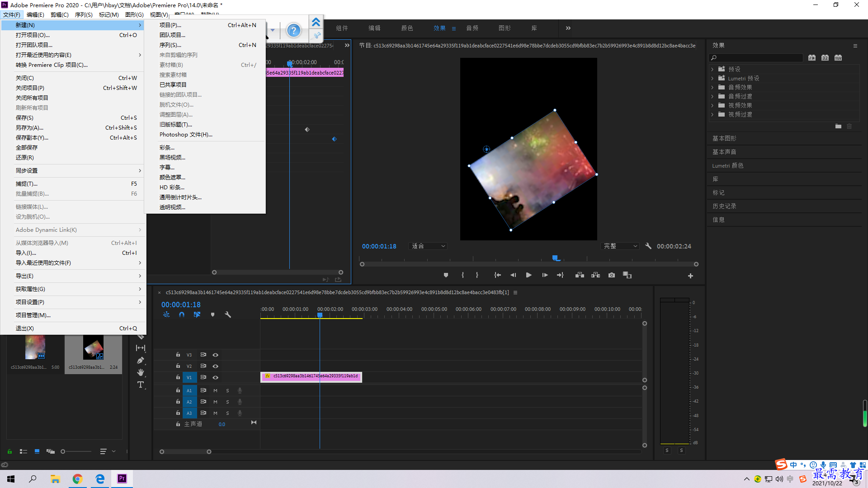Viewport: 868px width, 488px height.
Task: Choose 颜色遮罩... in New submenu
Action: pos(204,178)
